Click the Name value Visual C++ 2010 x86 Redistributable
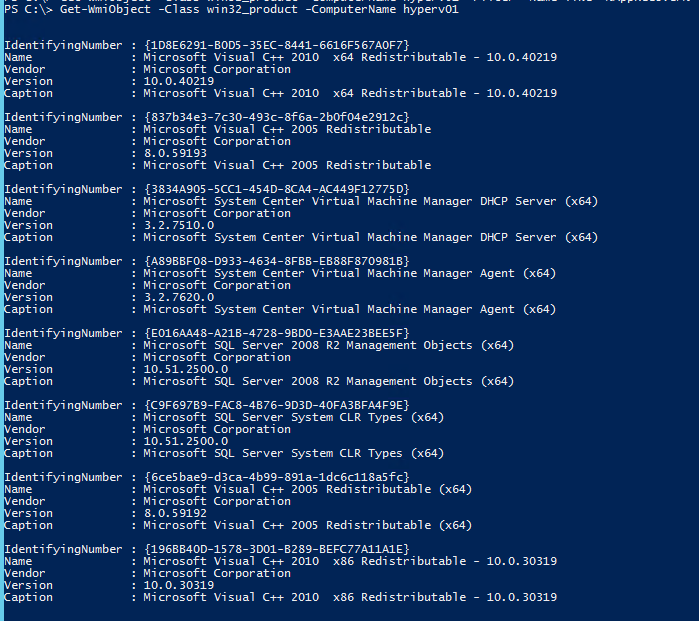This screenshot has width=699, height=621. (350, 561)
